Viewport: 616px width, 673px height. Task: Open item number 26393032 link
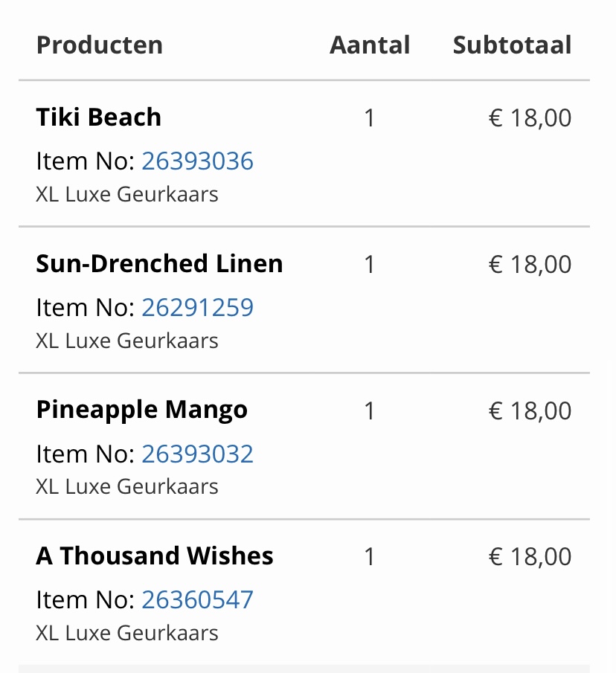click(197, 454)
